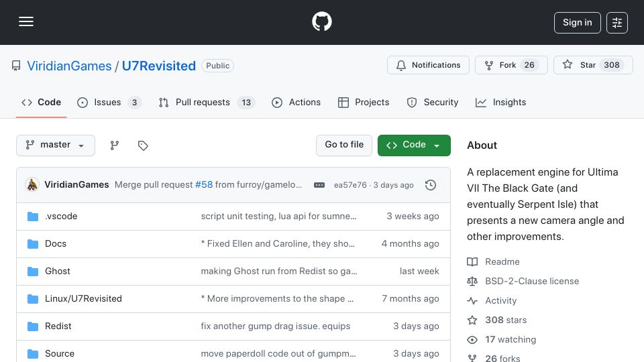Viewport: 644px width, 362px height.
Task: Open the Docs folder
Action: click(56, 244)
